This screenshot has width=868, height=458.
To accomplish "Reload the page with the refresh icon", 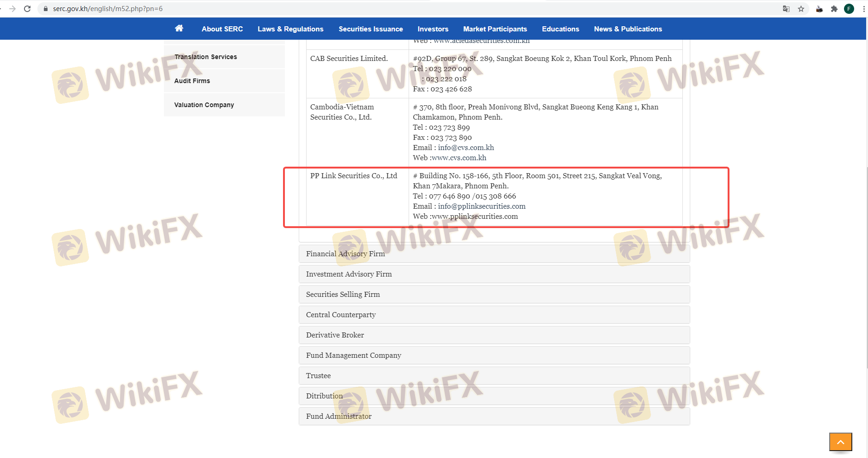I will click(x=27, y=9).
